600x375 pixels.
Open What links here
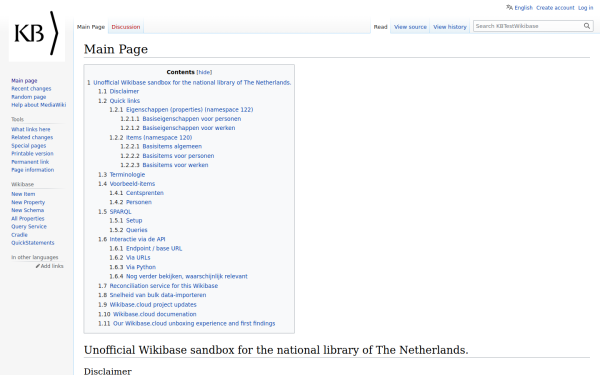click(x=31, y=129)
